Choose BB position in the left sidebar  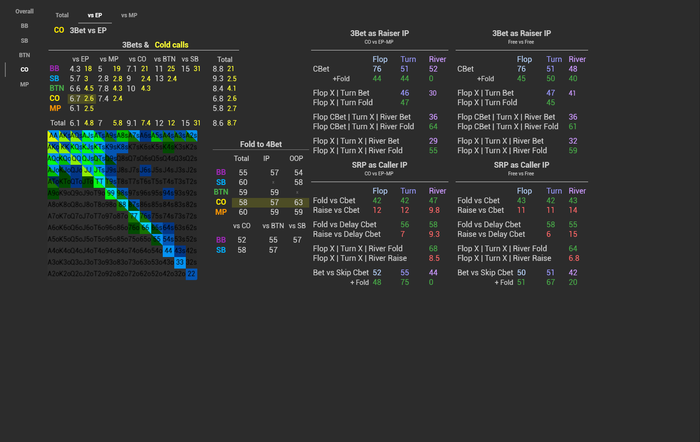pyautogui.click(x=24, y=26)
